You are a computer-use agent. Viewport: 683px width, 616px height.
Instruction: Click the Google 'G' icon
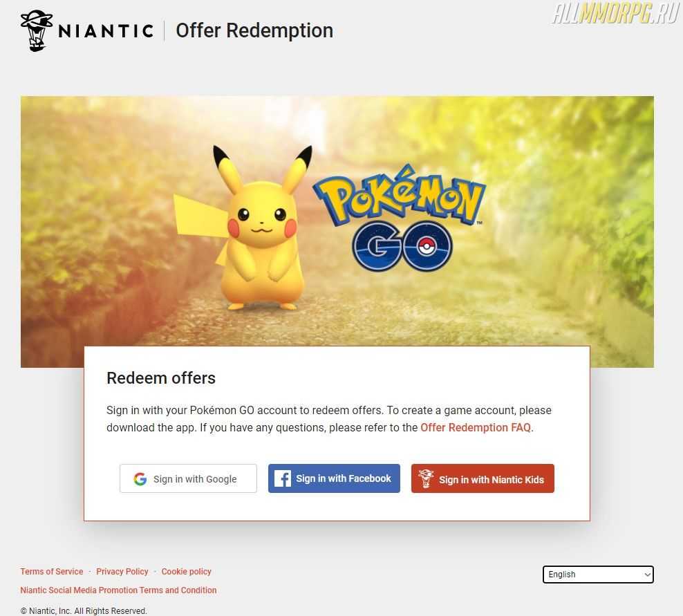(x=140, y=479)
